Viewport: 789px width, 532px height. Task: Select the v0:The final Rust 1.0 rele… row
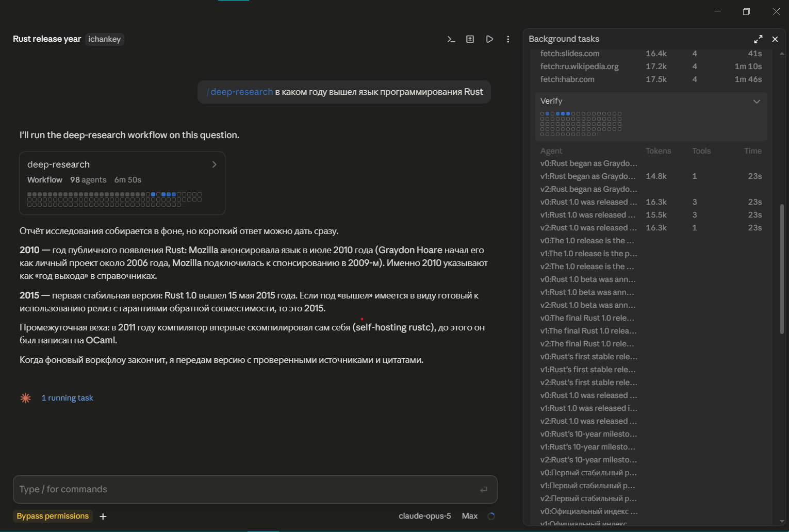click(x=651, y=318)
